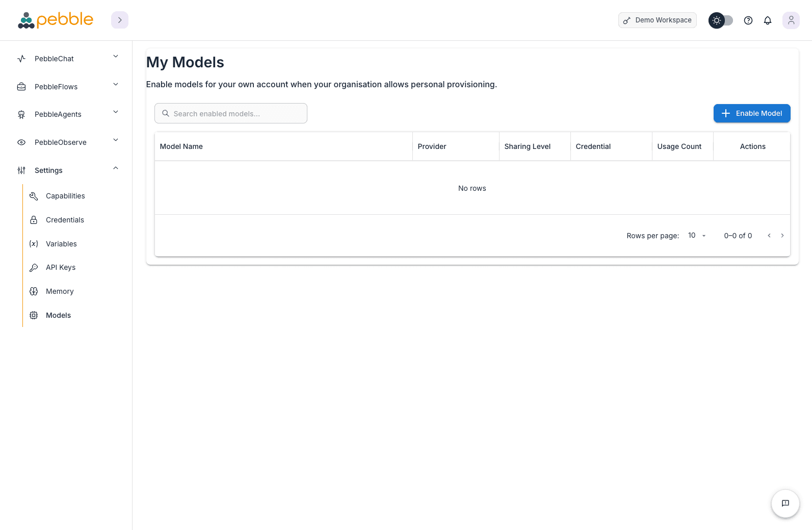The image size is (812, 530).
Task: Select the Capabilities wrench icon
Action: (33, 196)
